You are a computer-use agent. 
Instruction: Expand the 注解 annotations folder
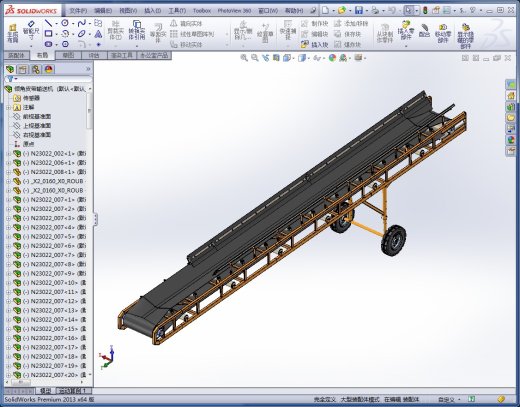(x=9, y=107)
